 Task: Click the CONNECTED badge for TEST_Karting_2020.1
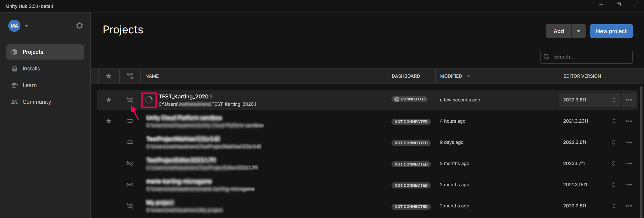click(x=409, y=99)
